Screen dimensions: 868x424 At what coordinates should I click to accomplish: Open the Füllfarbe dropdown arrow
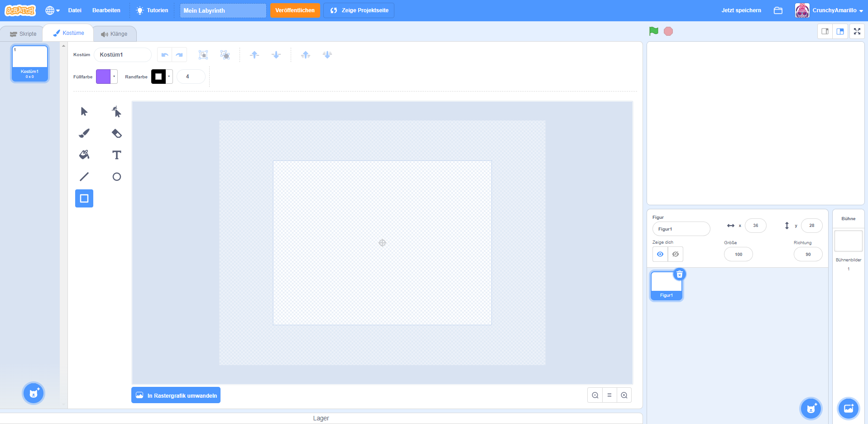pos(114,77)
